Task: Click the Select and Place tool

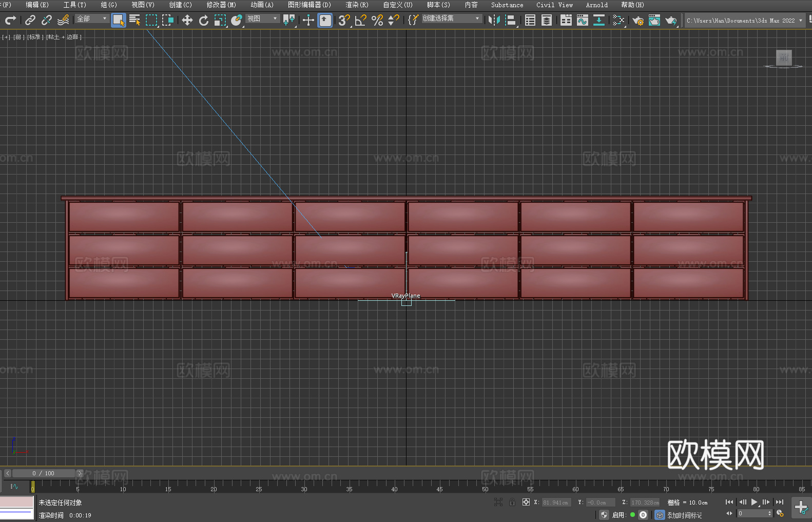Action: [237, 20]
